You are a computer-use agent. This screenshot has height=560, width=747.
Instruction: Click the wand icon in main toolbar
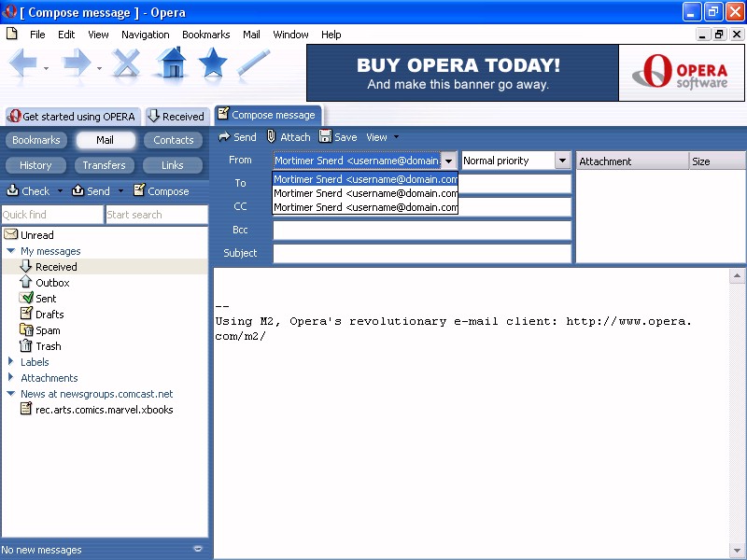tap(254, 63)
